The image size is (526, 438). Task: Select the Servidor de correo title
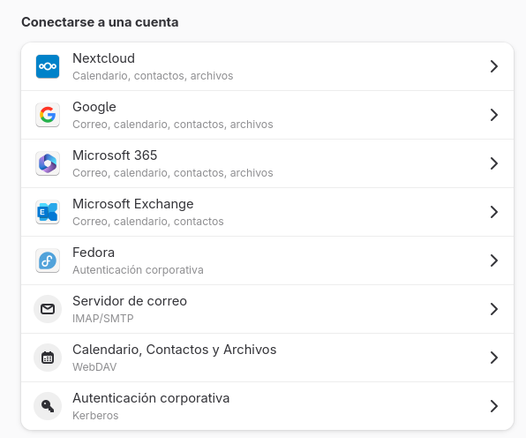tap(129, 301)
